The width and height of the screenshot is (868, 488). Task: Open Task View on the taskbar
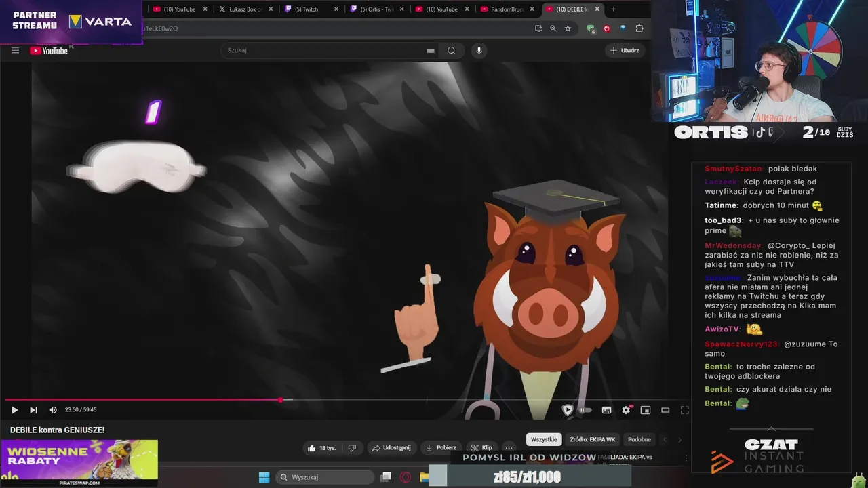[386, 477]
